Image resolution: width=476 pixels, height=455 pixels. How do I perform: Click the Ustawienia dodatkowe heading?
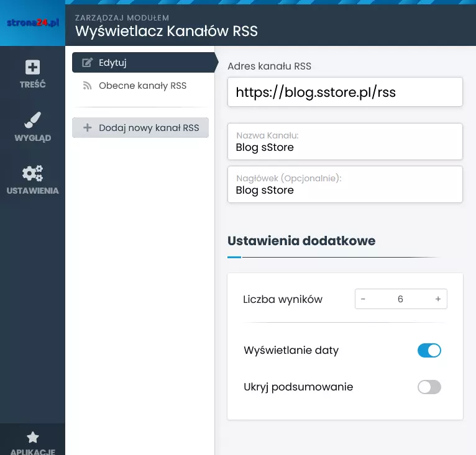301,241
